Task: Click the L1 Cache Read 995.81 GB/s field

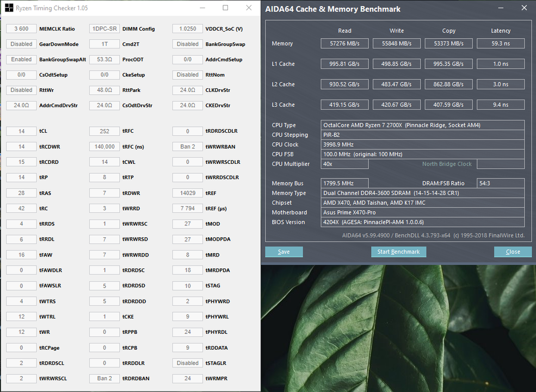Action: (344, 64)
